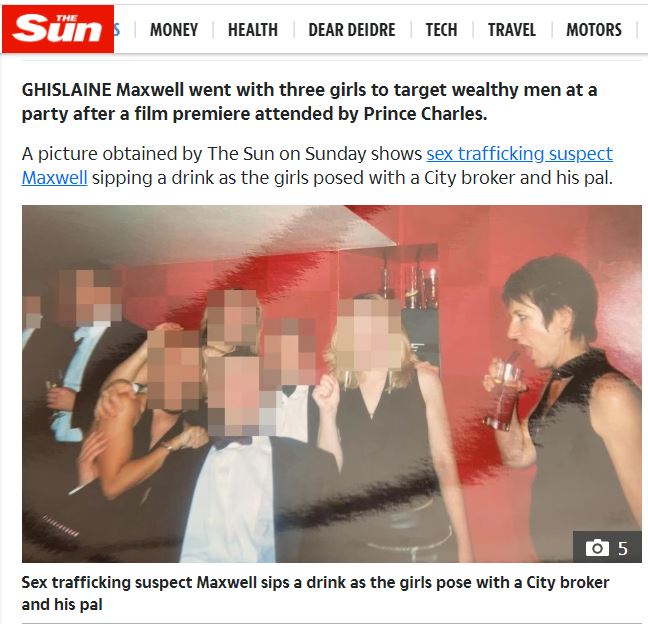This screenshot has width=648, height=624.
Task: Click 'Prince Charles' in the bold intro
Action: click(x=425, y=114)
